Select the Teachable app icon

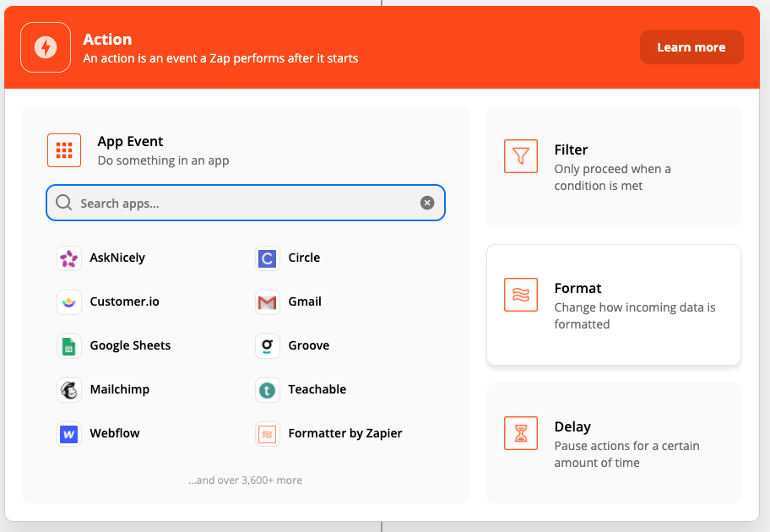point(268,390)
